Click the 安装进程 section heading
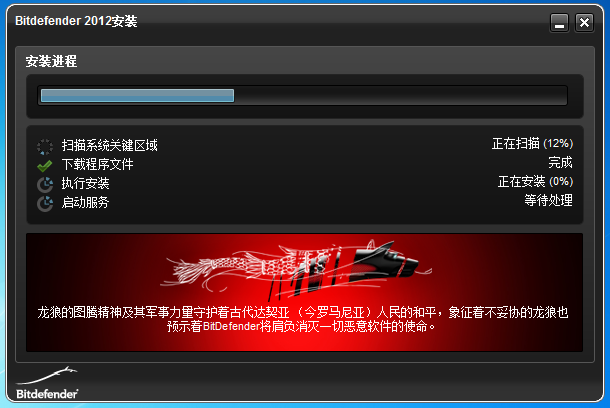The height and width of the screenshot is (408, 610). (51, 61)
